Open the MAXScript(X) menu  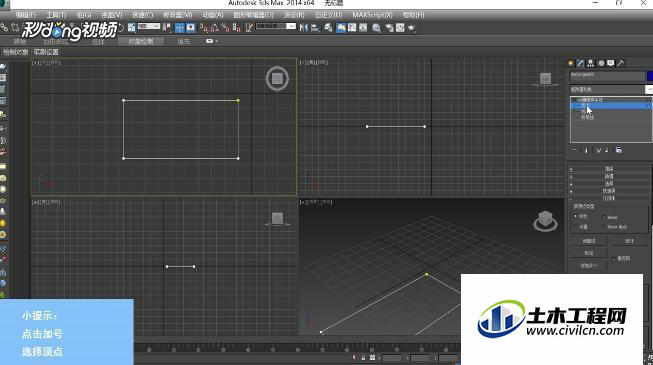pos(372,15)
